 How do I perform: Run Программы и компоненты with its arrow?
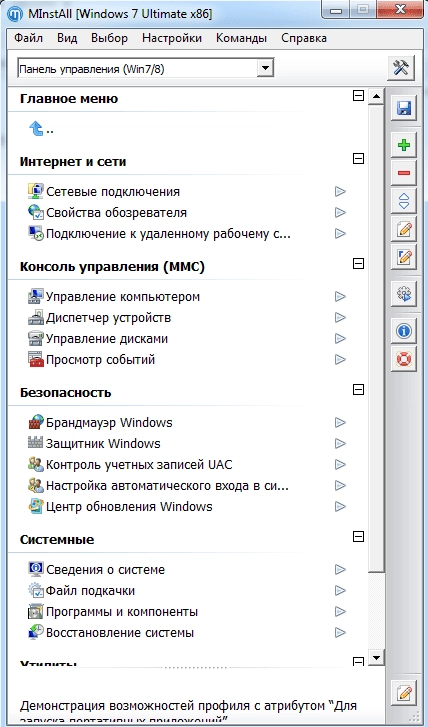point(340,611)
